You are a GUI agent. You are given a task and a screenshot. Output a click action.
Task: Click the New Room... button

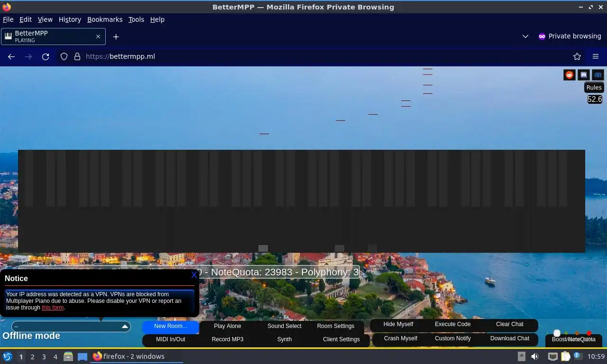point(171,326)
